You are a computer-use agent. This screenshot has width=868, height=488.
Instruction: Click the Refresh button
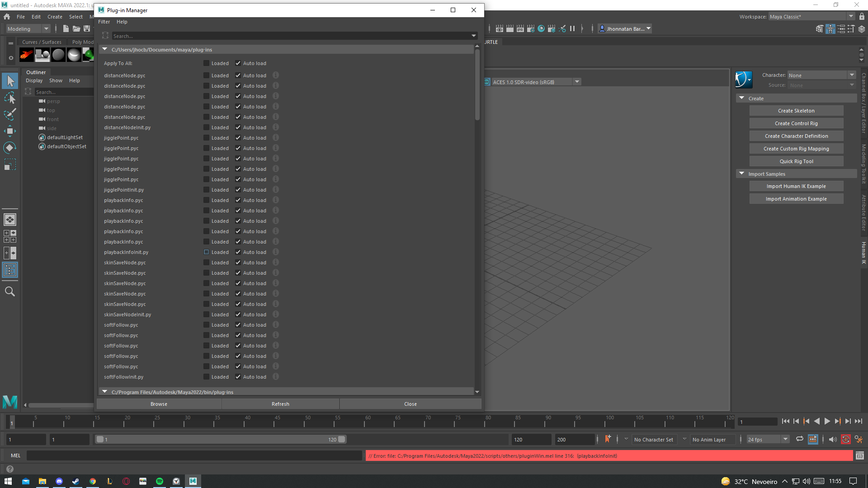tap(280, 404)
